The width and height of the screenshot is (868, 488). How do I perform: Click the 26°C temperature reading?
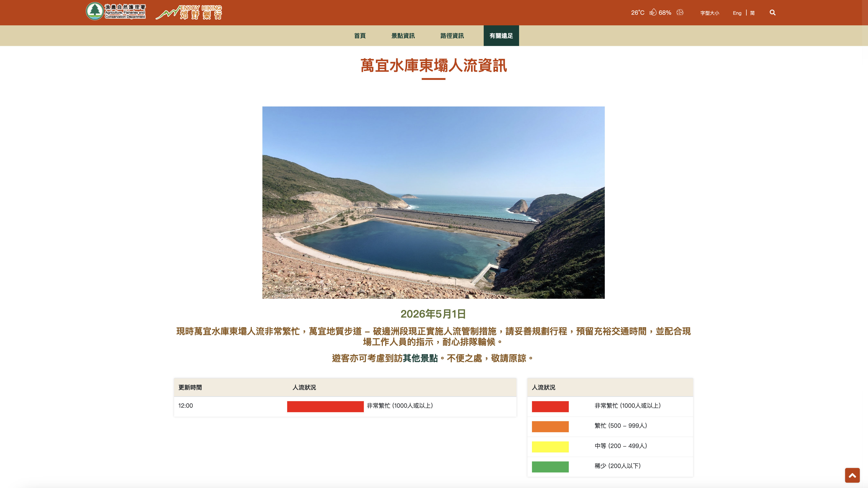[638, 13]
